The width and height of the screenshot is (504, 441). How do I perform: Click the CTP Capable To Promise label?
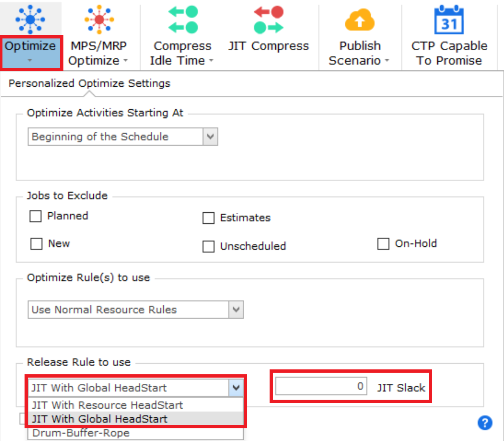[x=449, y=53]
